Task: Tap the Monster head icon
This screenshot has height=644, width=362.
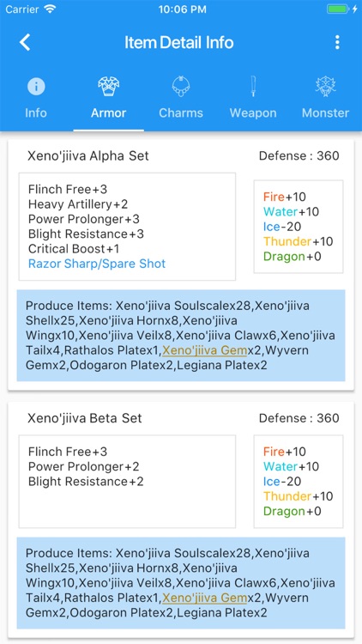Action: 325,87
